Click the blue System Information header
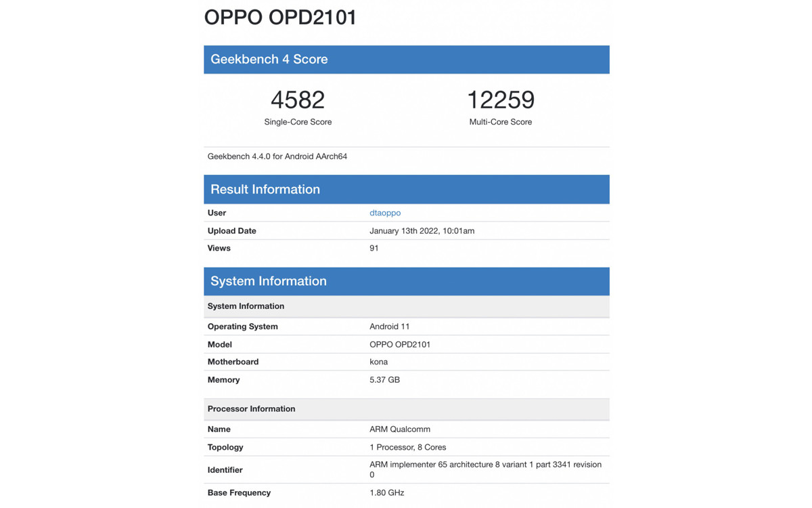Screen dimensions: 812x508 click(x=407, y=281)
